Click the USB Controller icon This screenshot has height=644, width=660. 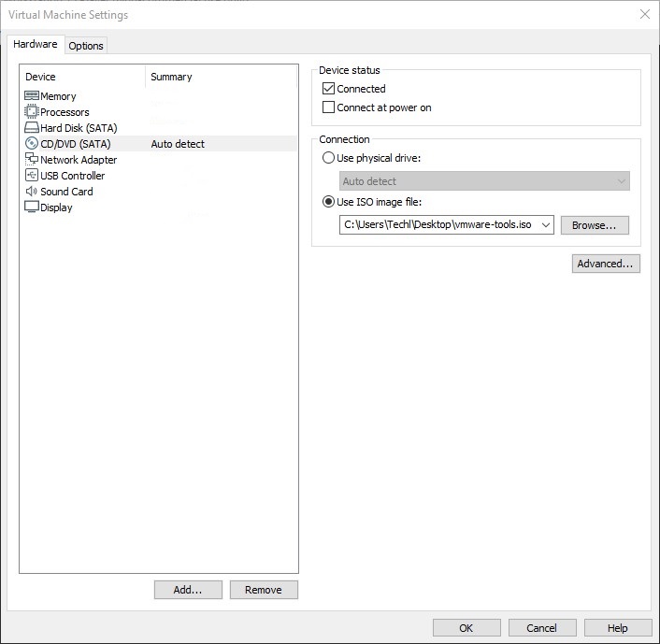pyautogui.click(x=32, y=176)
